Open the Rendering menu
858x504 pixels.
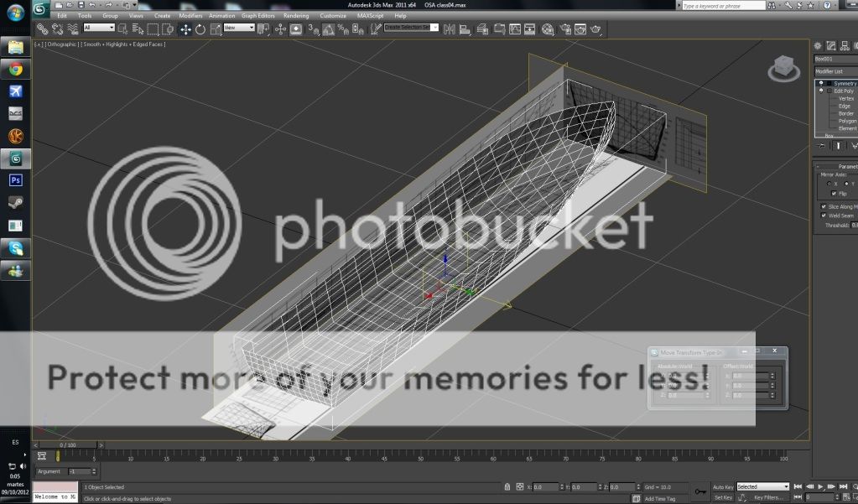tap(295, 15)
